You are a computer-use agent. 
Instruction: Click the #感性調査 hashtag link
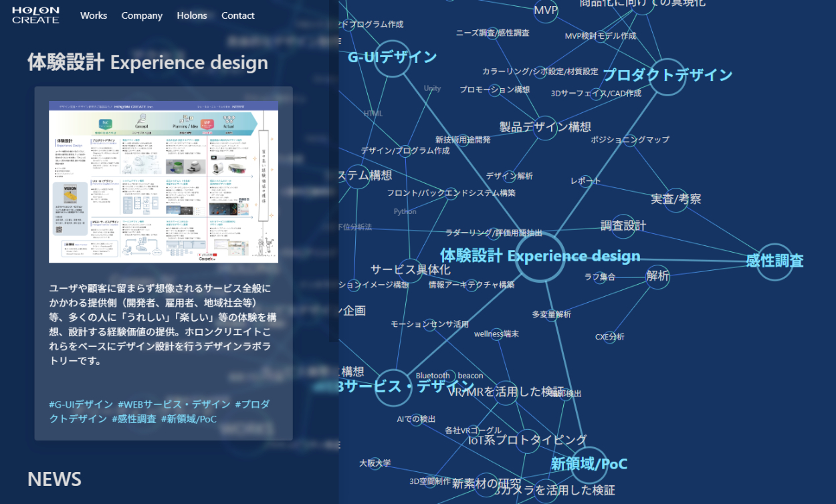point(134,419)
